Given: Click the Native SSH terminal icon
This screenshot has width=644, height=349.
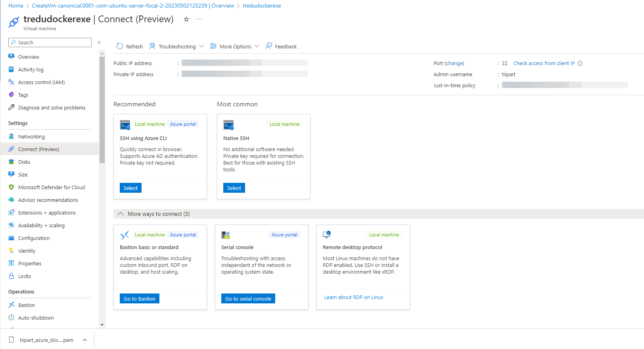Looking at the screenshot, I should tap(228, 125).
